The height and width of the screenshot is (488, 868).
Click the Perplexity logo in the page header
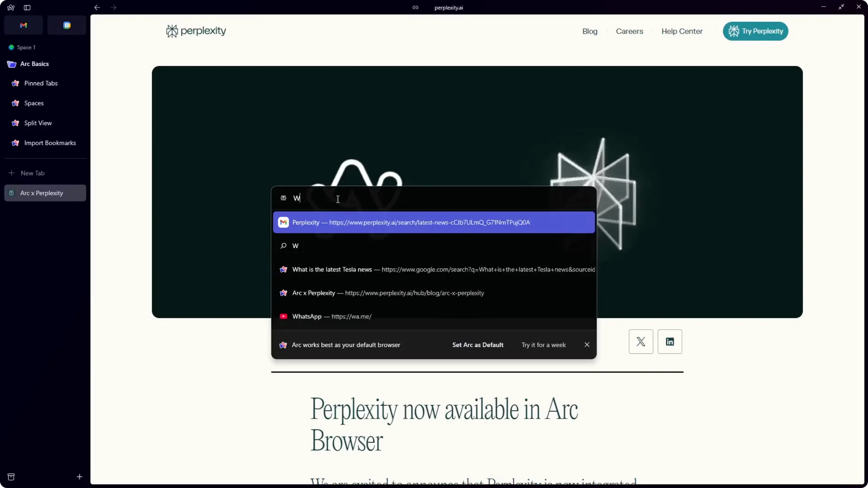(195, 31)
